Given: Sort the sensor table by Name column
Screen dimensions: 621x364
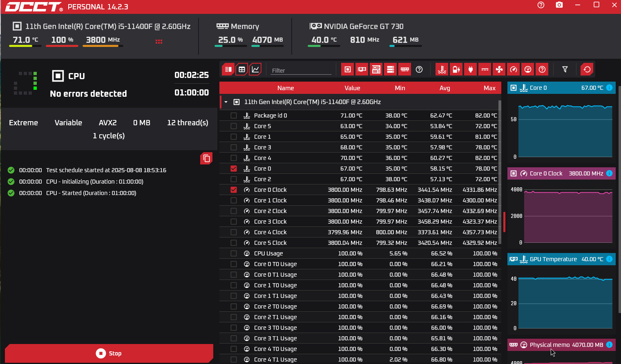Looking at the screenshot, I should 286,88.
